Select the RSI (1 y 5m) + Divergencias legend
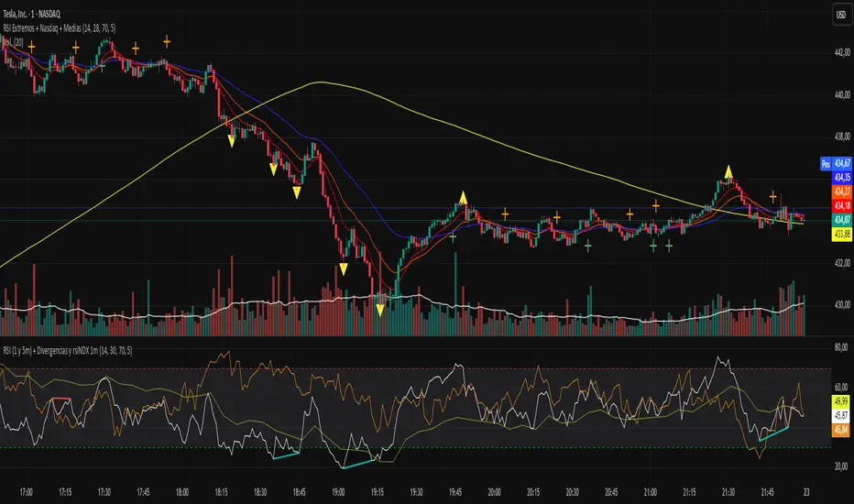 pos(67,351)
